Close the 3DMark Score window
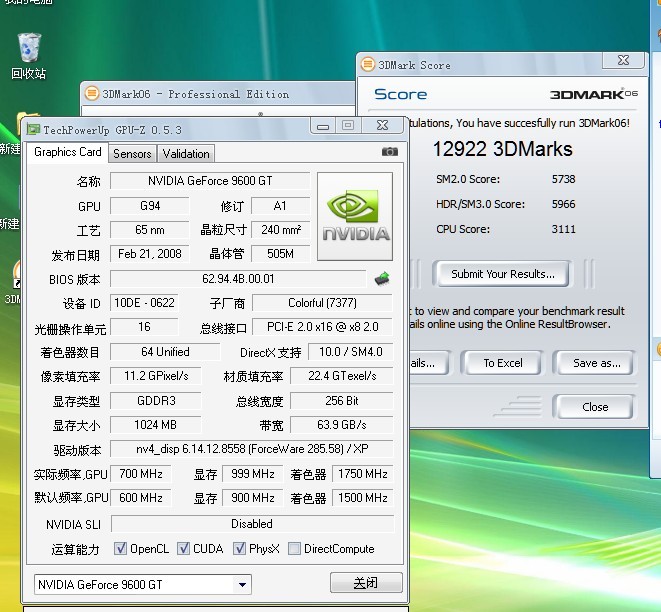This screenshot has width=661, height=612. (x=623, y=60)
